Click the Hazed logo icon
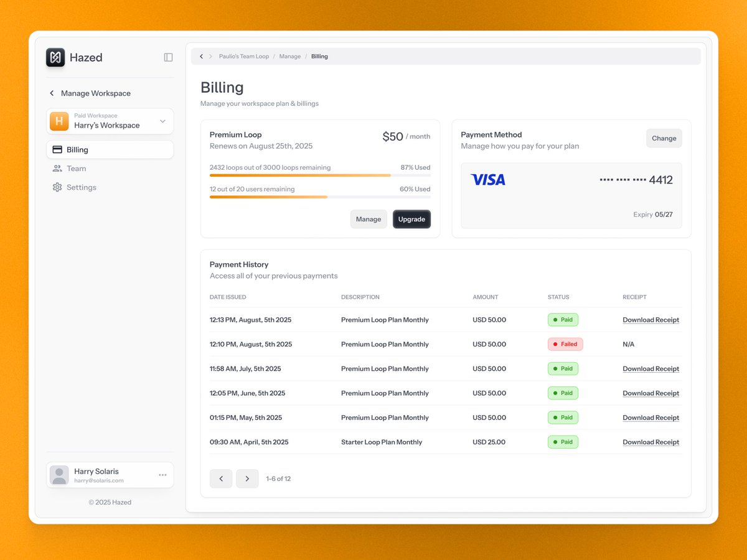This screenshot has width=747, height=560. click(x=55, y=57)
